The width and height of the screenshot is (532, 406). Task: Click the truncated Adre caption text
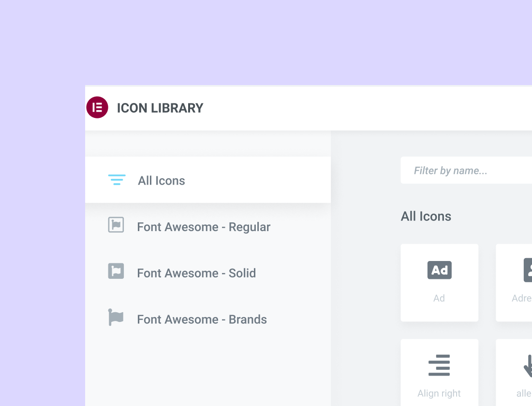[x=522, y=298]
